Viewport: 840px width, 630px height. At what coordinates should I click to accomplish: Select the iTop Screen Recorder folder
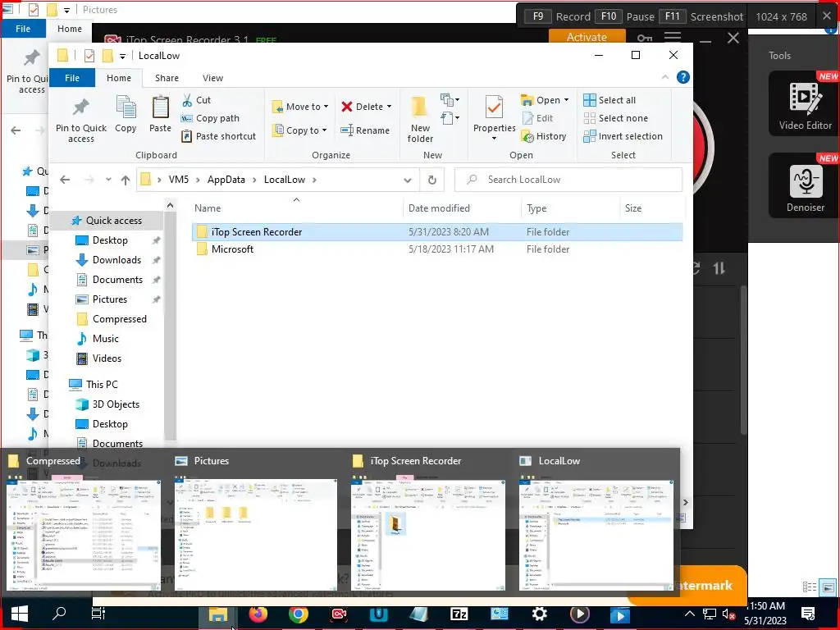[x=436, y=232]
